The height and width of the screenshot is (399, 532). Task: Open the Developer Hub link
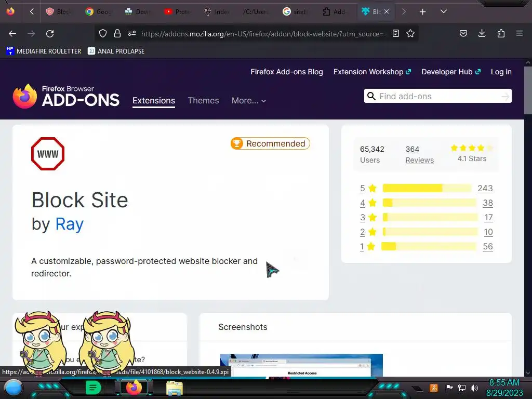click(451, 72)
